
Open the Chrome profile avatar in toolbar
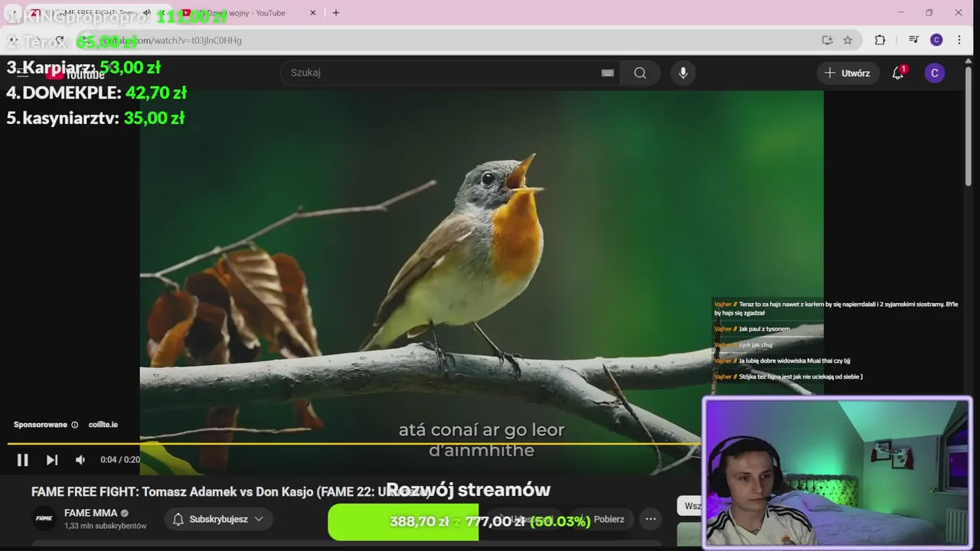(x=936, y=40)
